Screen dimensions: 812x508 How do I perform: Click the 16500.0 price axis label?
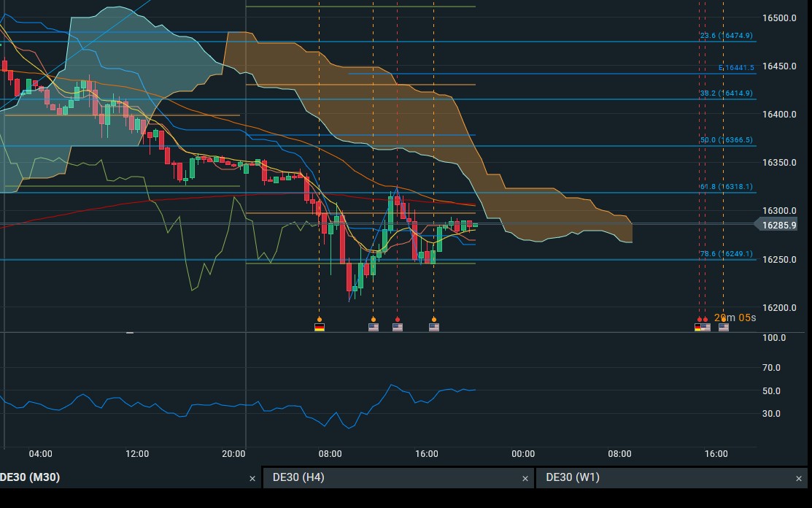[779, 18]
